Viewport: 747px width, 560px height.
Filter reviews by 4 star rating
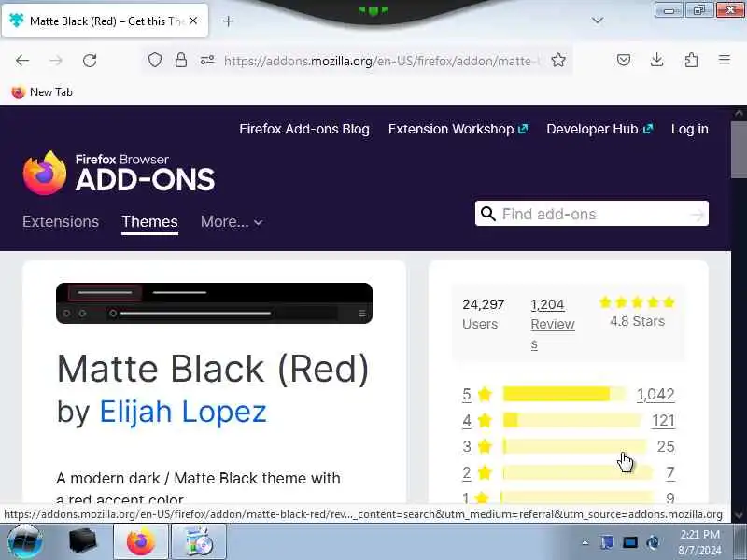(466, 421)
